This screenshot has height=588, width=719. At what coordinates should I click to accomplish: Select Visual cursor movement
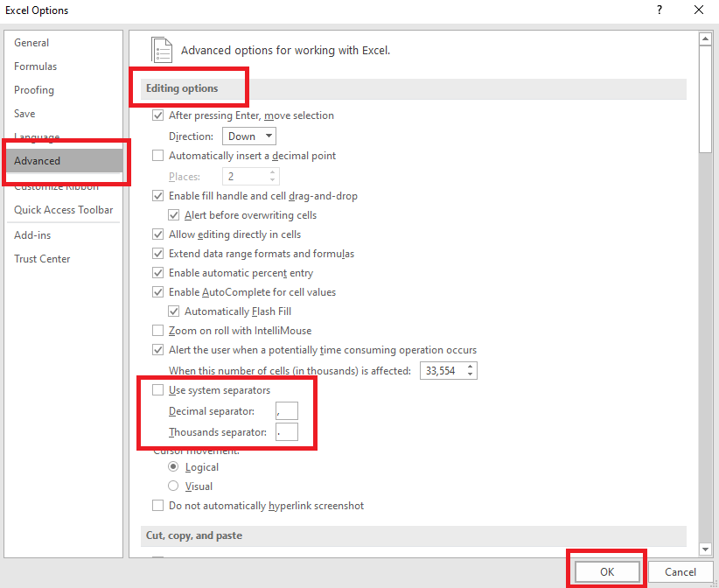click(173, 486)
